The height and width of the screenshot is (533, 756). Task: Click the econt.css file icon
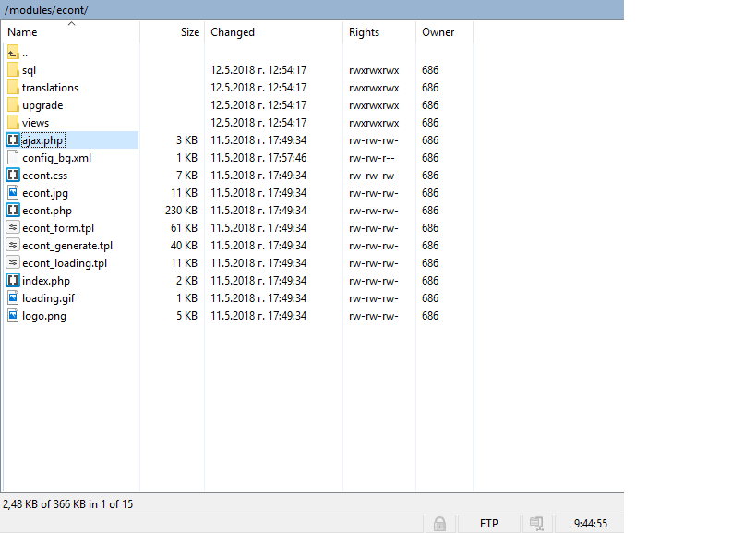13,176
